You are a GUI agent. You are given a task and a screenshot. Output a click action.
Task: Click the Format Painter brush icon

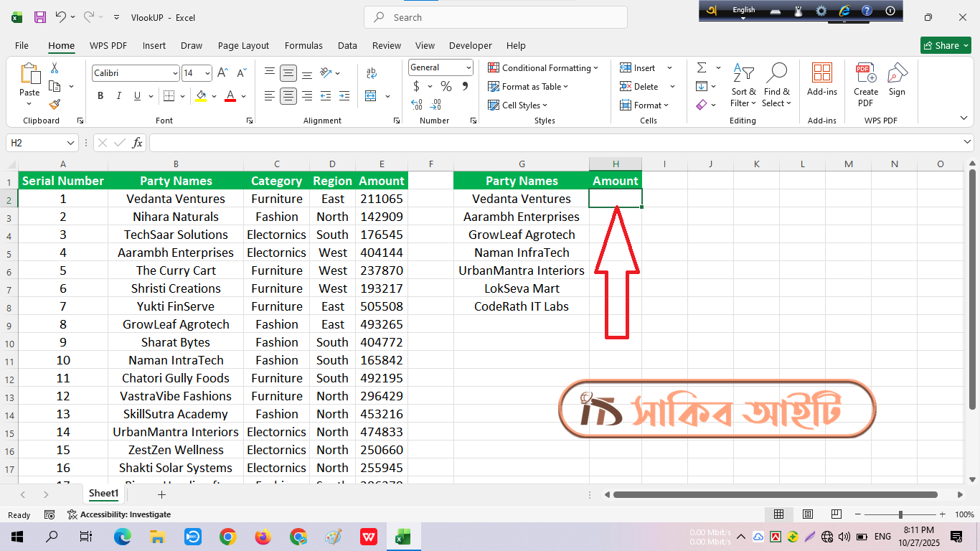55,104
